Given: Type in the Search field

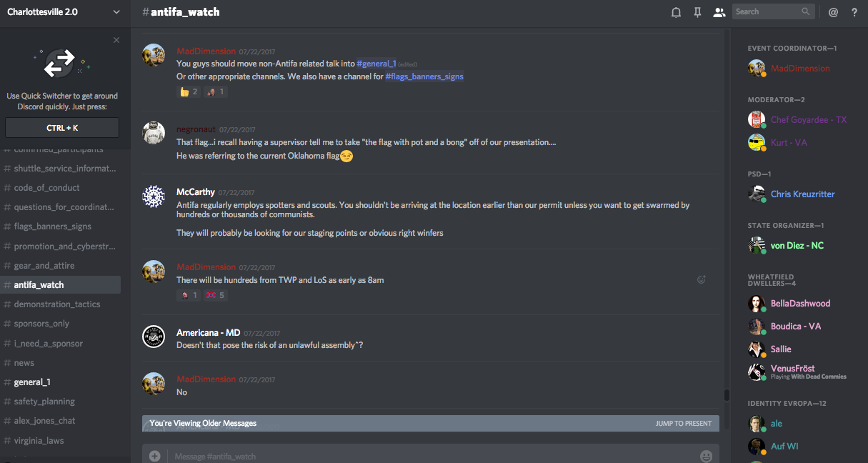Looking at the screenshot, I should point(767,11).
